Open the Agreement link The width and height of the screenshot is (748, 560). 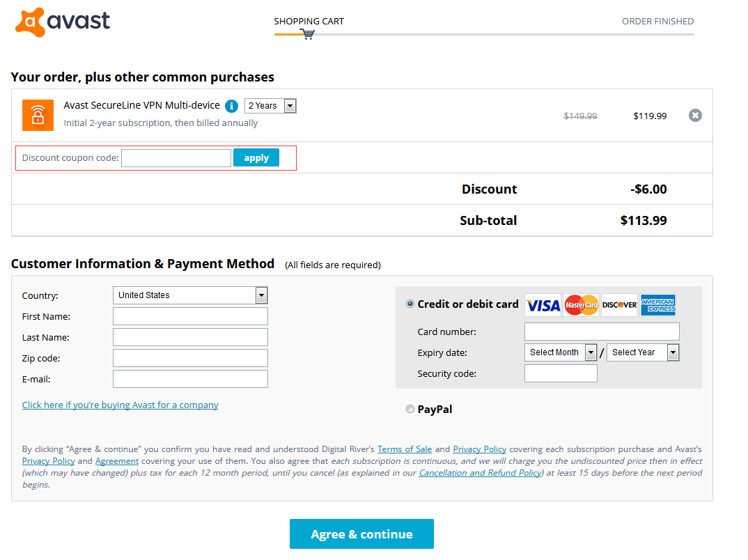(x=117, y=461)
